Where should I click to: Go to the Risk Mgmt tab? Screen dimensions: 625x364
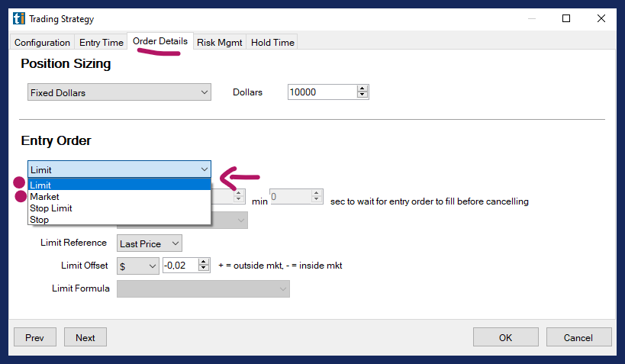[x=219, y=43]
